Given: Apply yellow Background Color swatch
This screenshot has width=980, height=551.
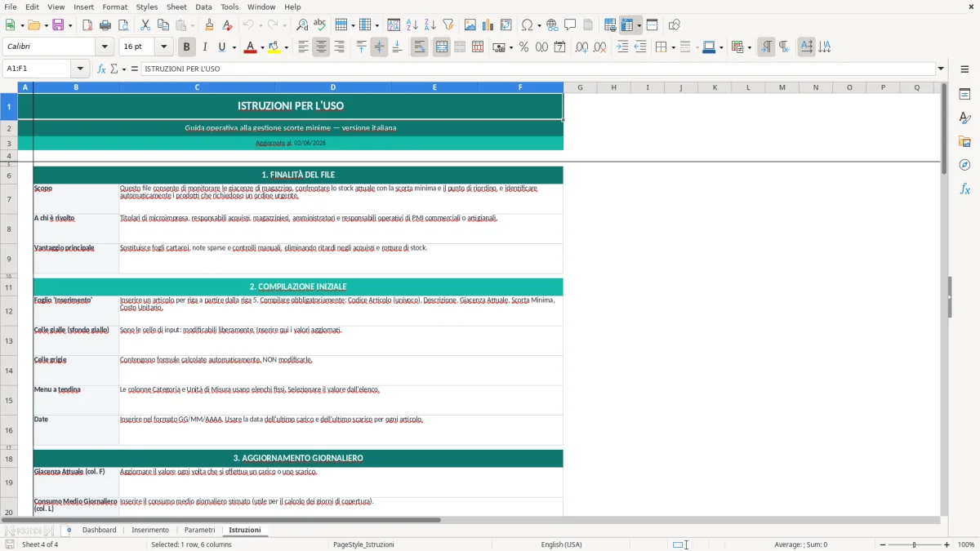Looking at the screenshot, I should [274, 47].
